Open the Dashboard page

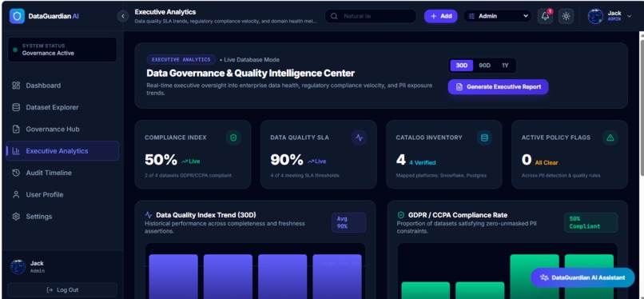click(x=62, y=86)
